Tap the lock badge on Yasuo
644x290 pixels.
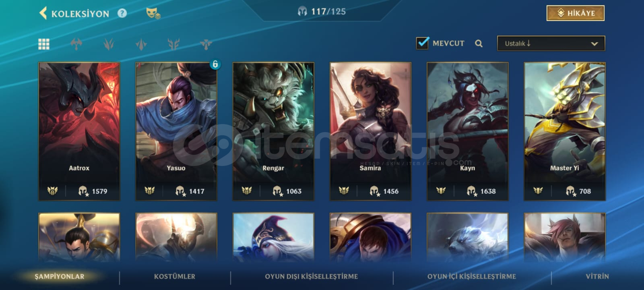tap(215, 64)
